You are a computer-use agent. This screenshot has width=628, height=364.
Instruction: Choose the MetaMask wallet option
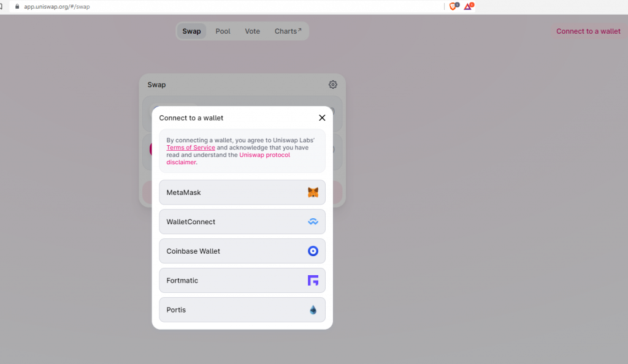242,192
